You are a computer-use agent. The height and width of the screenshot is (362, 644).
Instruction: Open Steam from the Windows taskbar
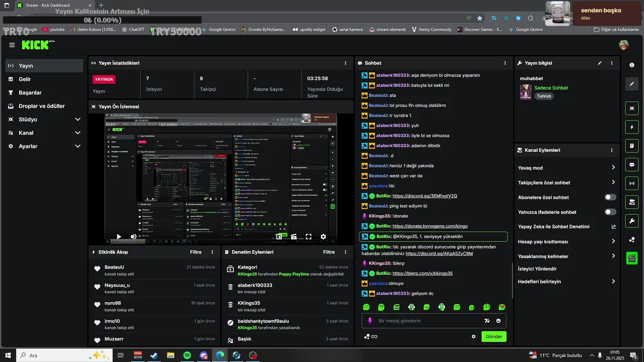pyautogui.click(x=154, y=355)
